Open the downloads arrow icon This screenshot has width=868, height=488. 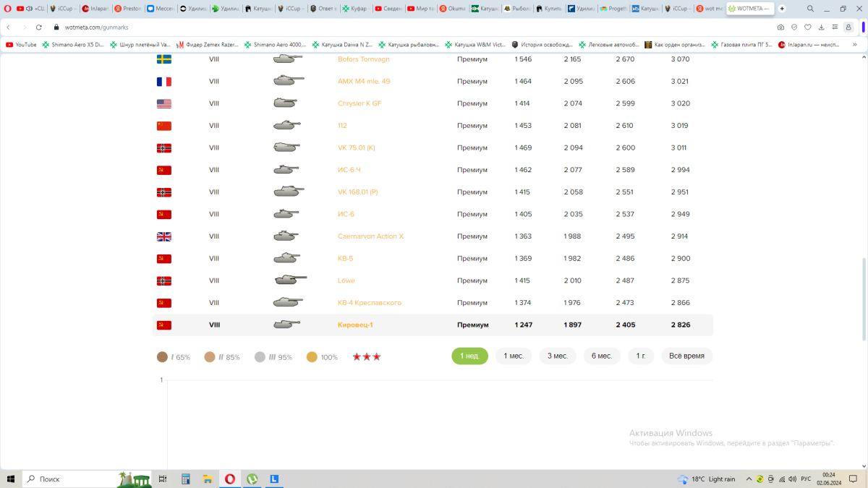click(x=822, y=27)
